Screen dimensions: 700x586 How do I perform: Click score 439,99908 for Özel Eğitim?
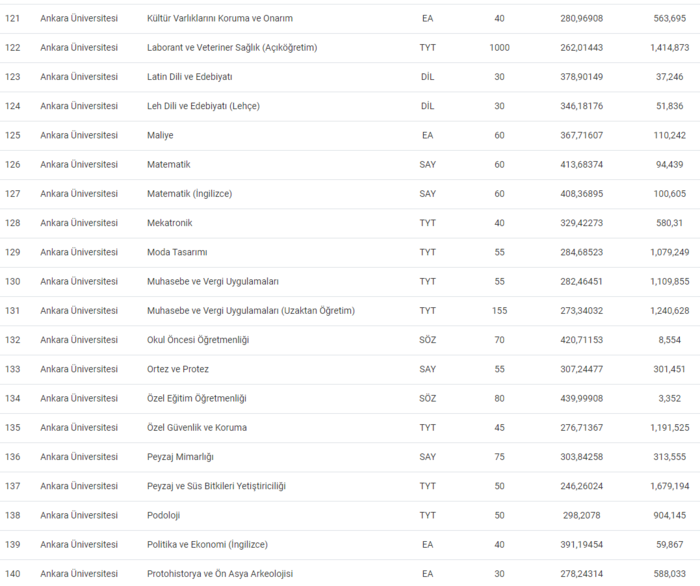(582, 398)
